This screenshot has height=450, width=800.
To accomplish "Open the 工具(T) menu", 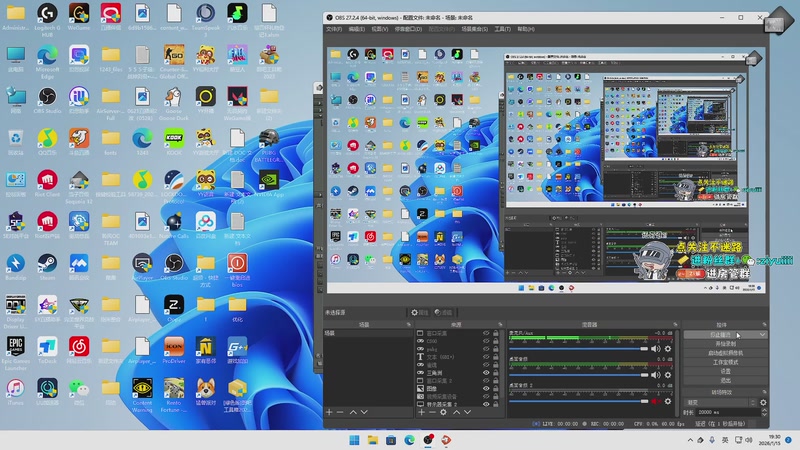I will [x=502, y=29].
